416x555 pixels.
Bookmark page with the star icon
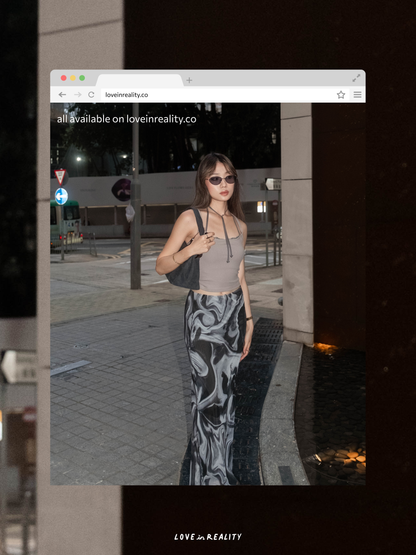click(x=341, y=95)
